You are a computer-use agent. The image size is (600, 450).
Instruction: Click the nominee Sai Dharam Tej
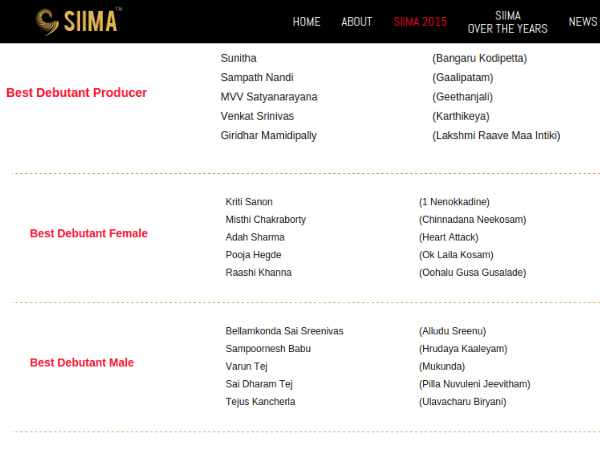point(259,384)
